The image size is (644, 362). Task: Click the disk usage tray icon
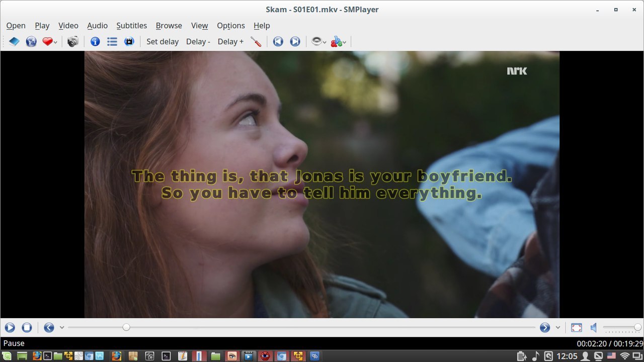click(548, 356)
